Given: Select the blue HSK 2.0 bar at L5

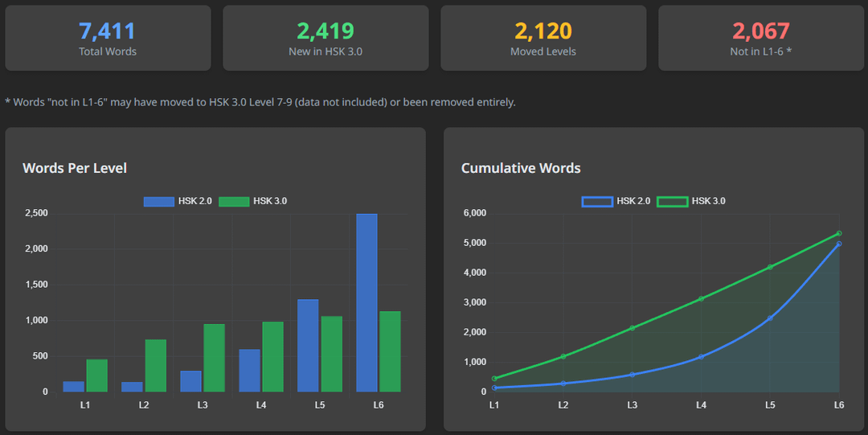Looking at the screenshot, I should [x=308, y=346].
